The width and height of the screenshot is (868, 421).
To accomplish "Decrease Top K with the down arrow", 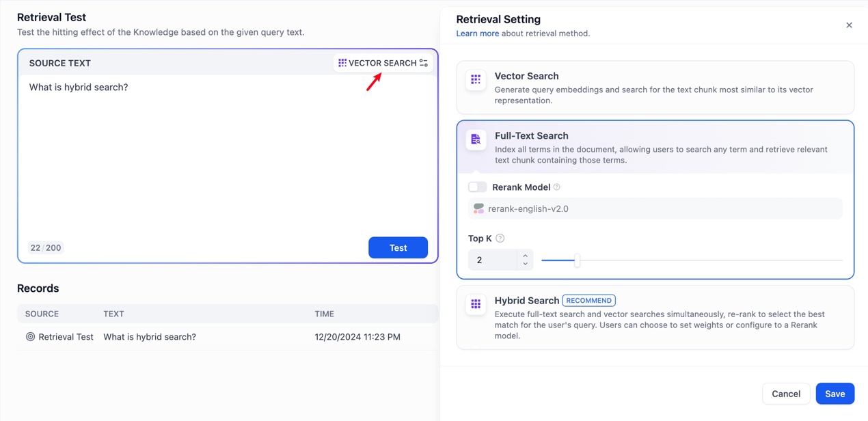I will pyautogui.click(x=525, y=264).
